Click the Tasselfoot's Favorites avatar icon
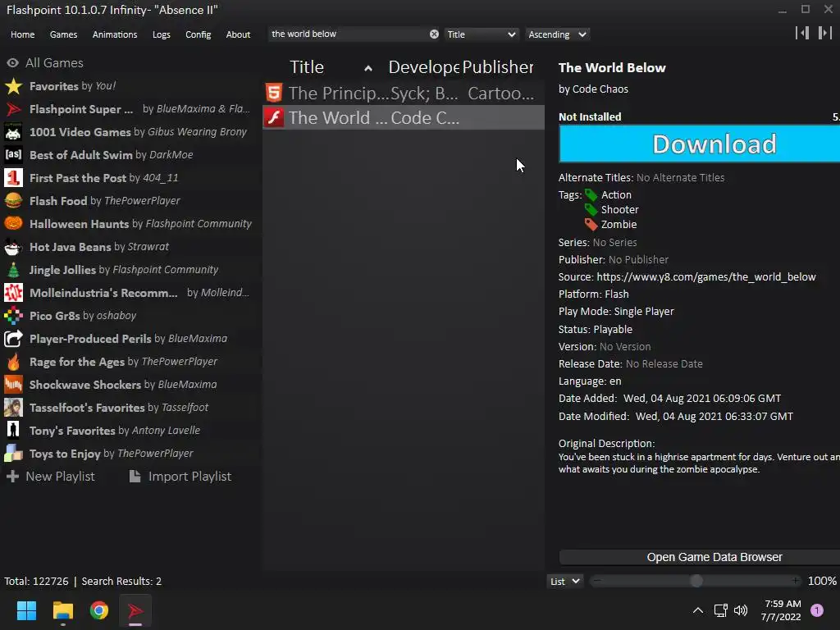Image resolution: width=840 pixels, height=630 pixels. click(13, 408)
